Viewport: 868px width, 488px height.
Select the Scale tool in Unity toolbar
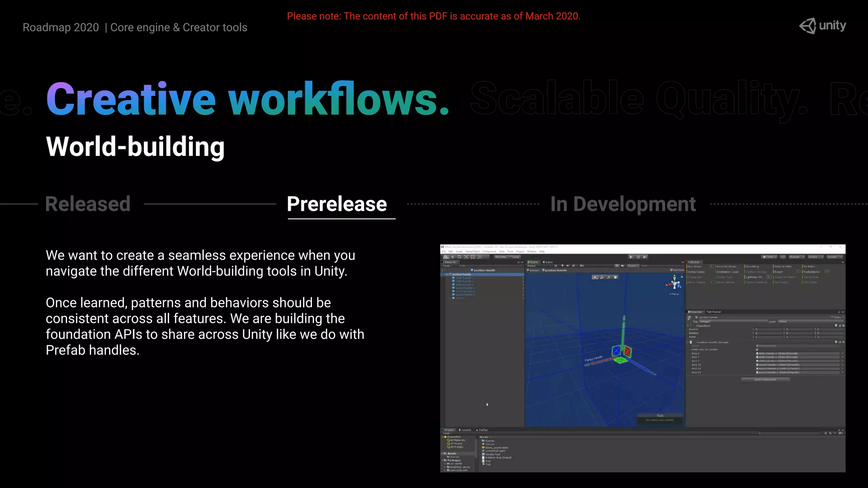[x=466, y=257]
